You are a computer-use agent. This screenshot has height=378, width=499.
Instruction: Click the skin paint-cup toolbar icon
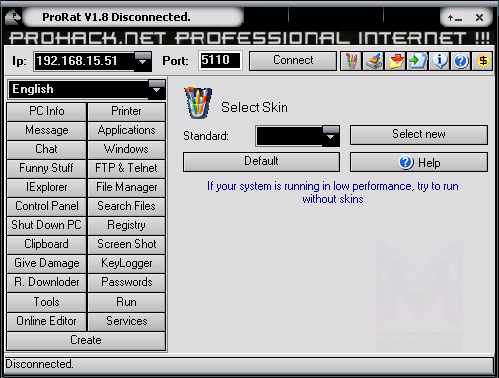pyautogui.click(x=351, y=61)
